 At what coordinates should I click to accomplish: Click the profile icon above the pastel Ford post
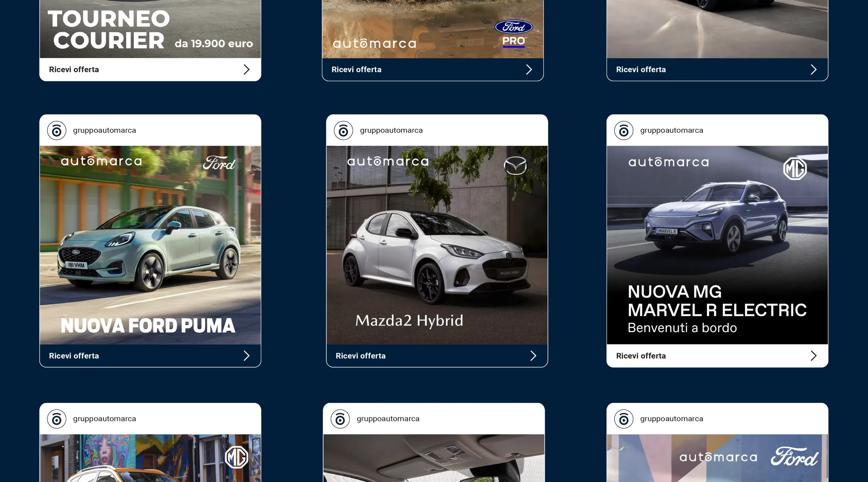624,419
